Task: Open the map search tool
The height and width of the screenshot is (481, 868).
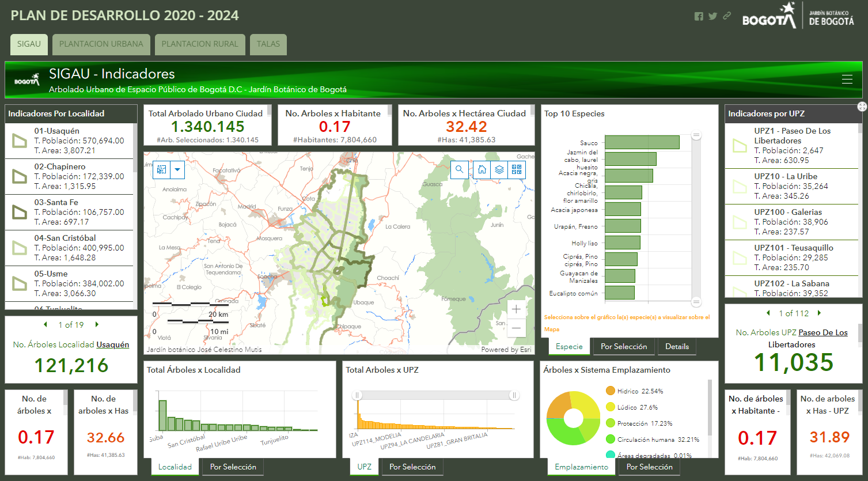Action: 459,169
